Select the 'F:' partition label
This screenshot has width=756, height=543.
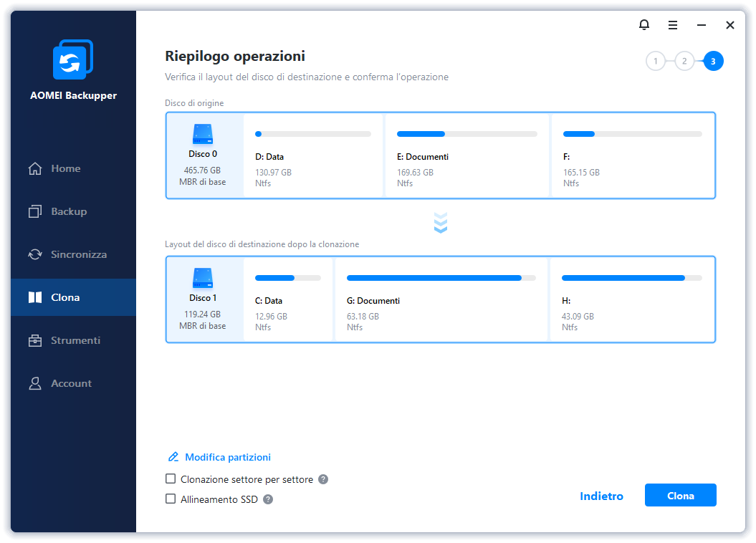click(567, 157)
